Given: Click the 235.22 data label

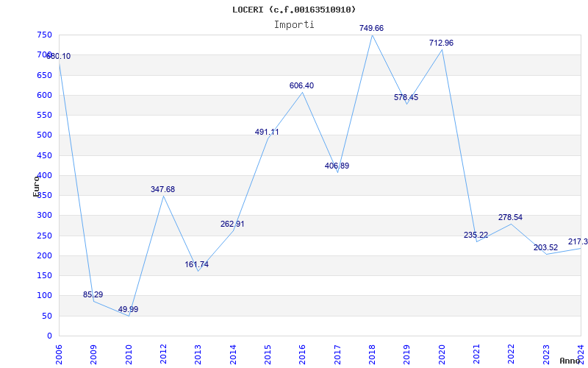Looking at the screenshot, I should [x=476, y=236].
